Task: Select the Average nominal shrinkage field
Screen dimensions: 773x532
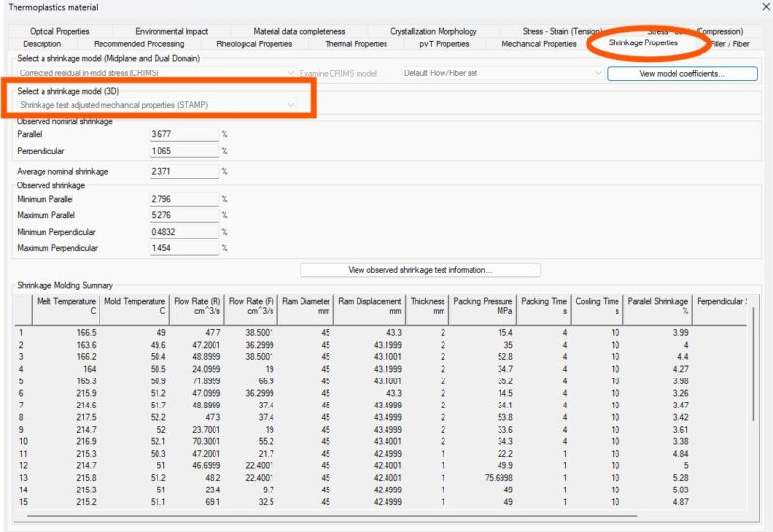Action: point(185,171)
